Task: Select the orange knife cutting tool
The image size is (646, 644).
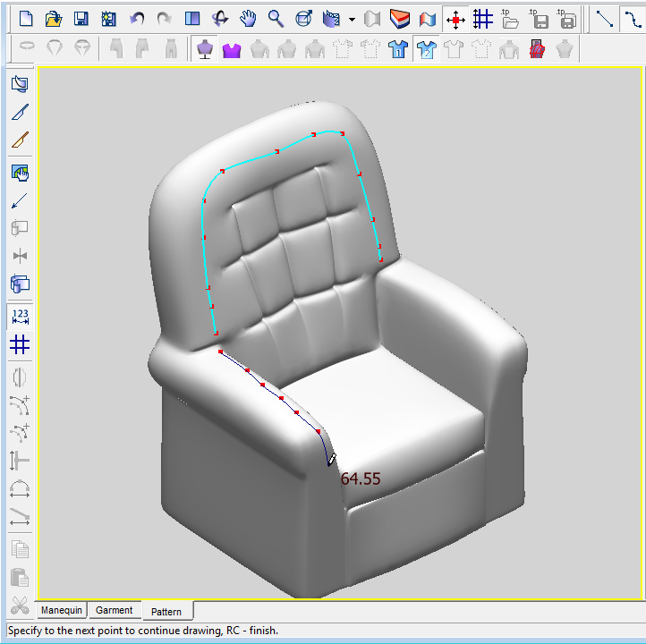Action: (20, 140)
